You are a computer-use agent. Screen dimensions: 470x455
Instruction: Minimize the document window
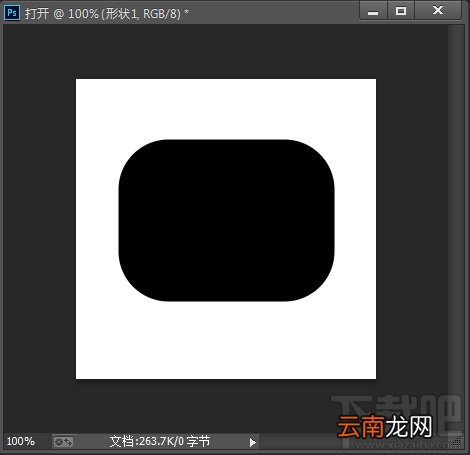coord(373,11)
